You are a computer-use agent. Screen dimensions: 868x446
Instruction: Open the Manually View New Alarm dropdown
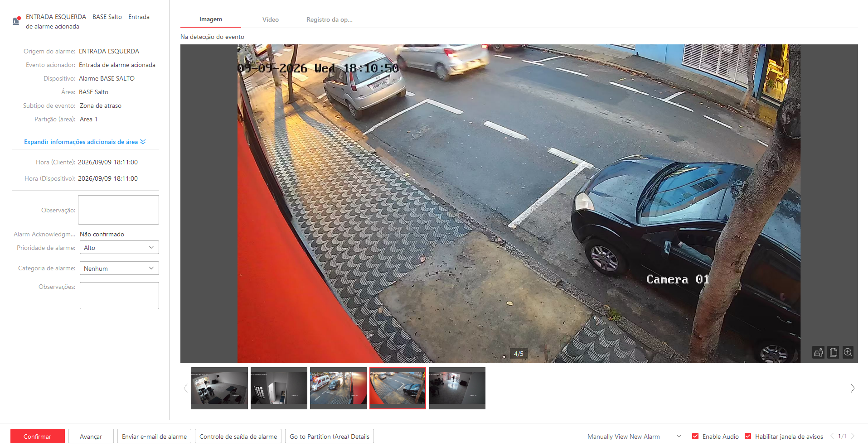pyautogui.click(x=634, y=436)
